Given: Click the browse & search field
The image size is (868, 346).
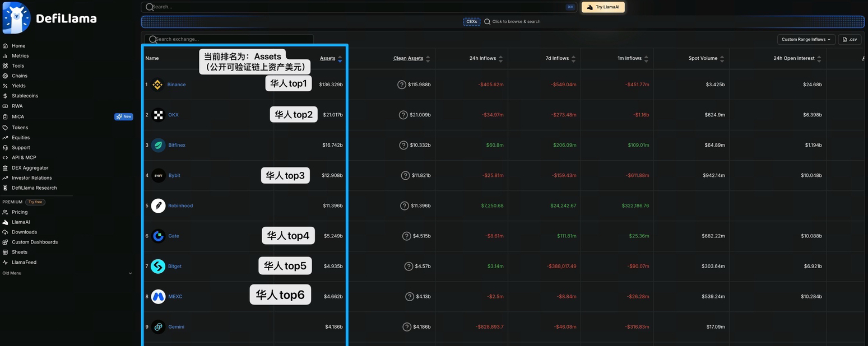Looking at the screenshot, I should coord(513,22).
